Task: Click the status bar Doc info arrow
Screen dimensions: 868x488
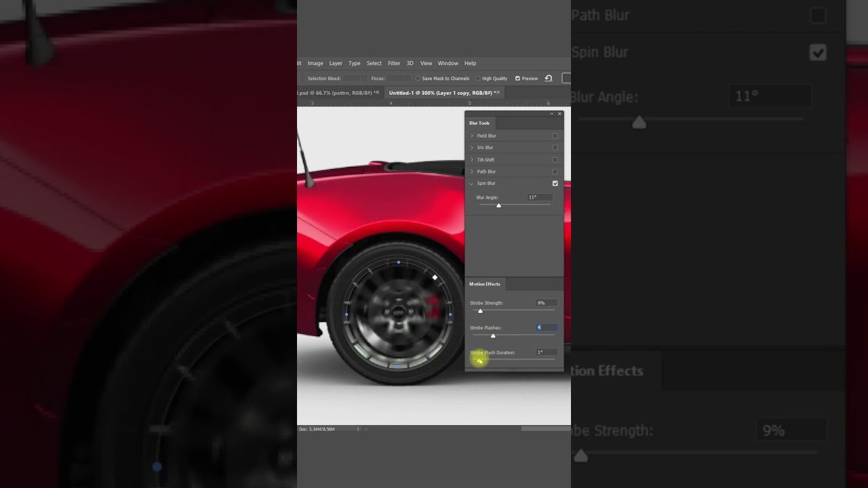Action: [x=358, y=429]
